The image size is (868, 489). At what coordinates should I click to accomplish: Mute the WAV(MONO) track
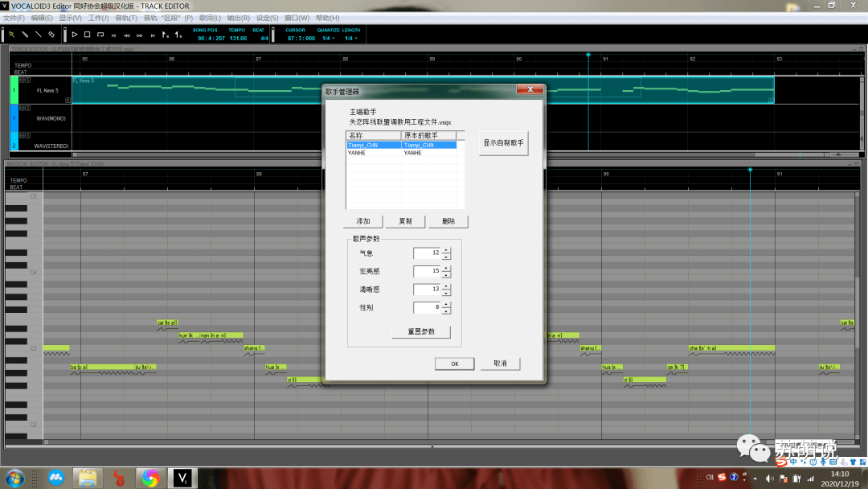click(x=22, y=108)
